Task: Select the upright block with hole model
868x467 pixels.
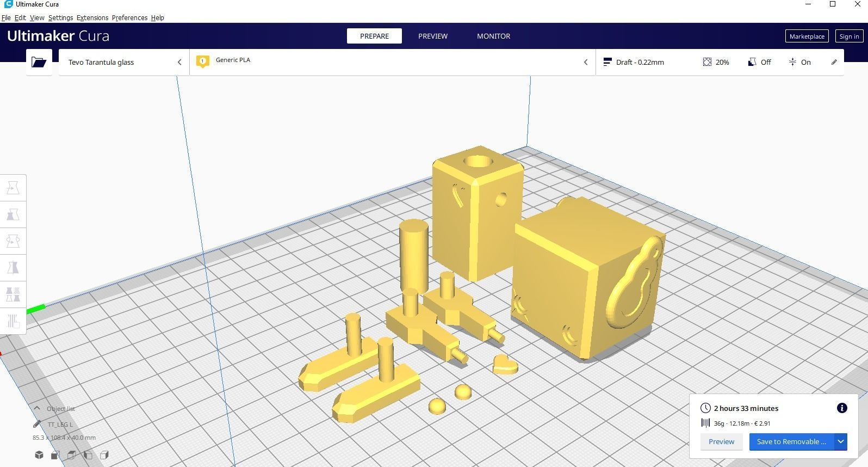Action: tap(478, 212)
